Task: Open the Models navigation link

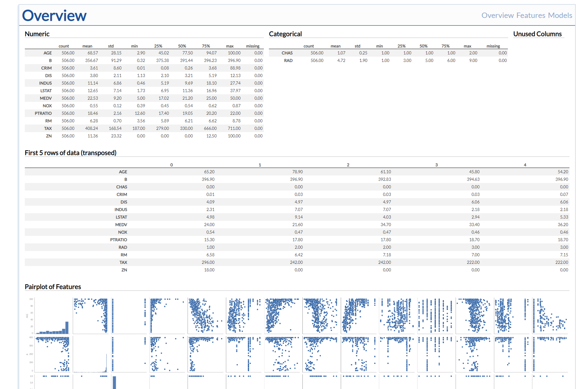Action: (x=560, y=15)
